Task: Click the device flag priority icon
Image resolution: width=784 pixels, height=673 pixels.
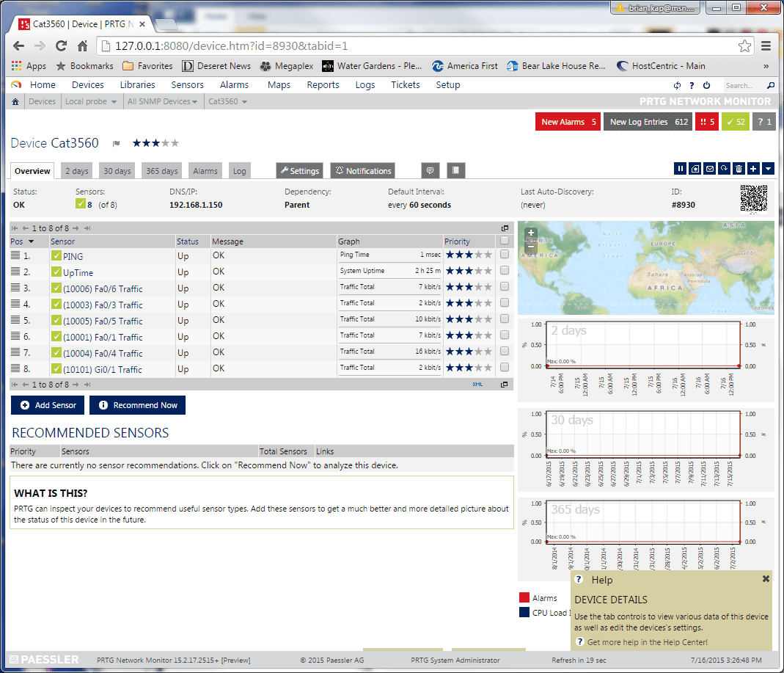Action: 116,144
